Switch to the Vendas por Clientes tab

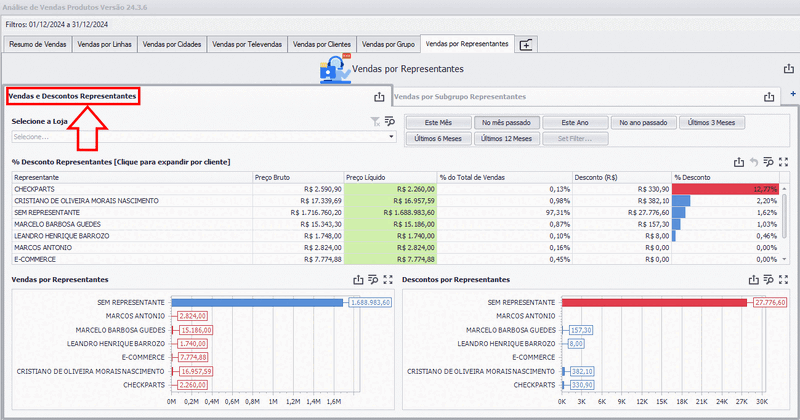[x=322, y=44]
